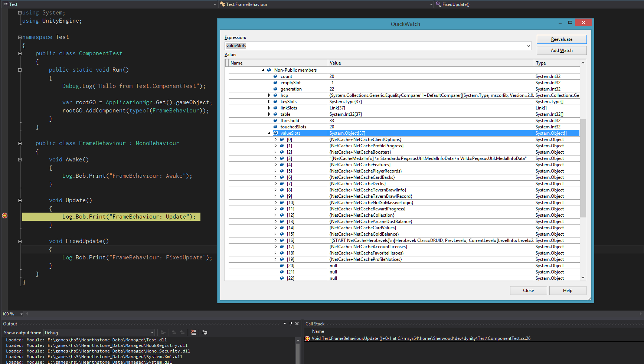644x364 pixels.
Task: Click the Output panel scroll up arrow
Action: point(298,340)
